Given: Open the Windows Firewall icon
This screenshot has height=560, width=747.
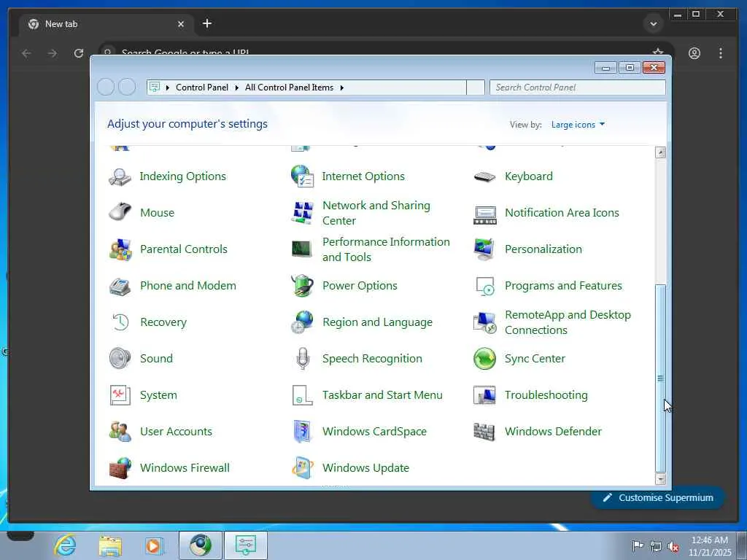Looking at the screenshot, I should click(120, 468).
